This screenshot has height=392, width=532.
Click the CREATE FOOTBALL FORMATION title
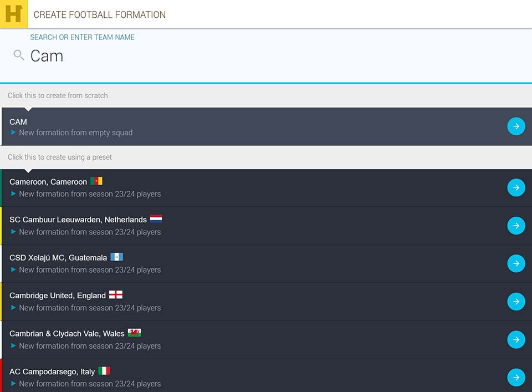point(99,14)
